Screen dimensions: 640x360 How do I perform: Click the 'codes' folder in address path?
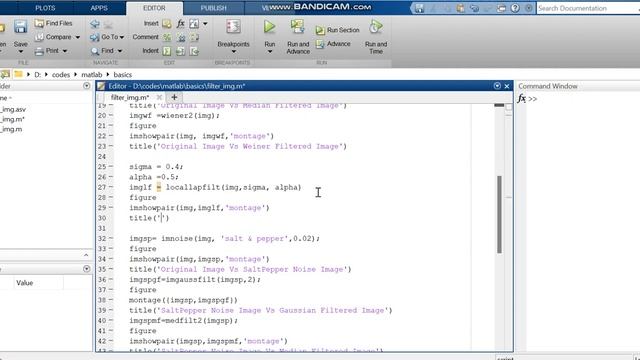click(61, 75)
